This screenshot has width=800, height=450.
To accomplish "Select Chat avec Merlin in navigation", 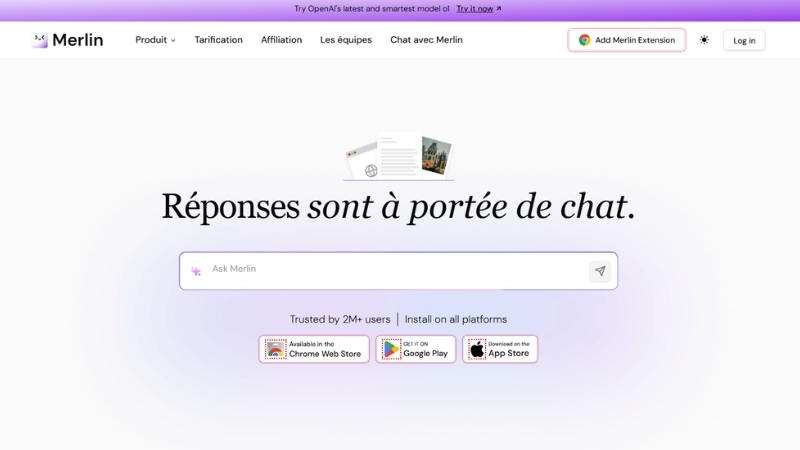I will tap(426, 40).
